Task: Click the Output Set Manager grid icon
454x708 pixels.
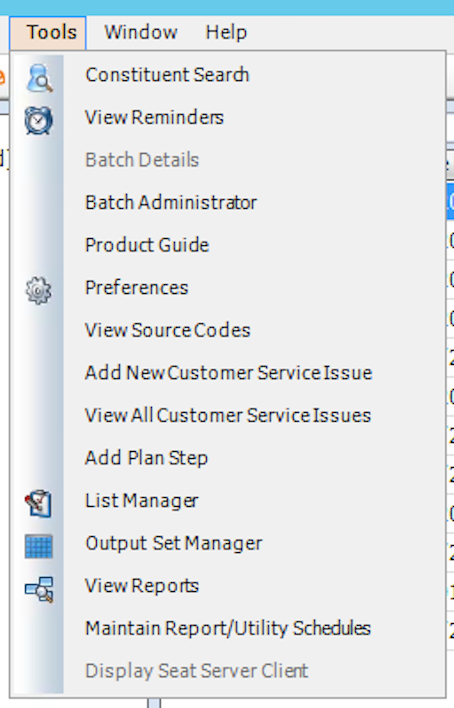Action: 39,546
